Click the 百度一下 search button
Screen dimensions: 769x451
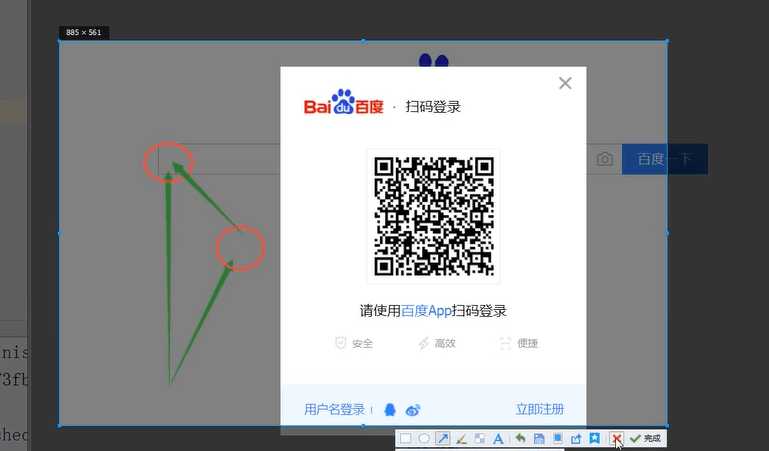click(x=665, y=159)
